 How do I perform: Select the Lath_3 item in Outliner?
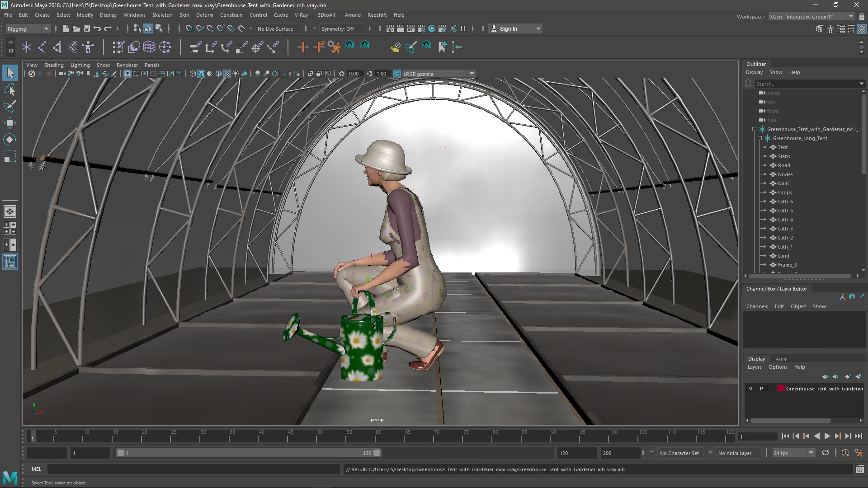point(785,228)
